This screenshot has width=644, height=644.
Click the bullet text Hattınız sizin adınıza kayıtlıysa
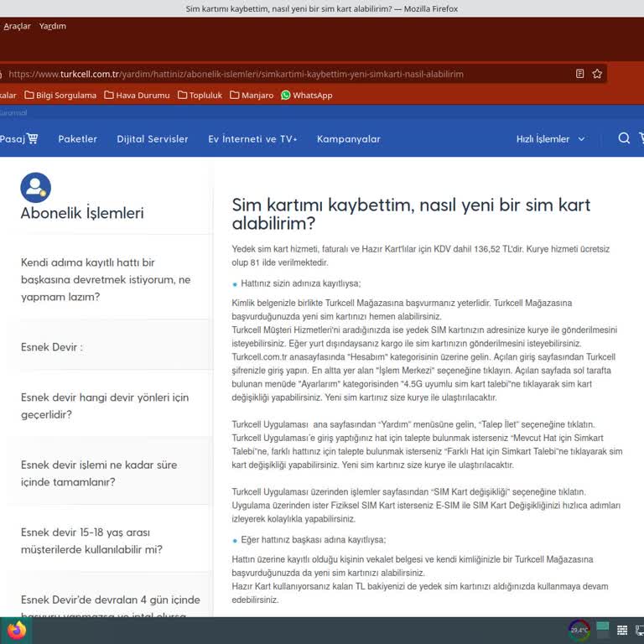[x=301, y=283]
